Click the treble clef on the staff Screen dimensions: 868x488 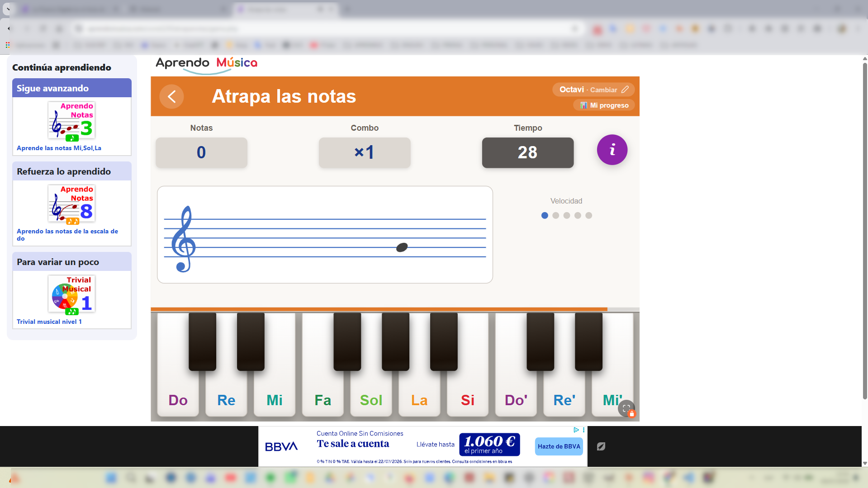point(183,239)
